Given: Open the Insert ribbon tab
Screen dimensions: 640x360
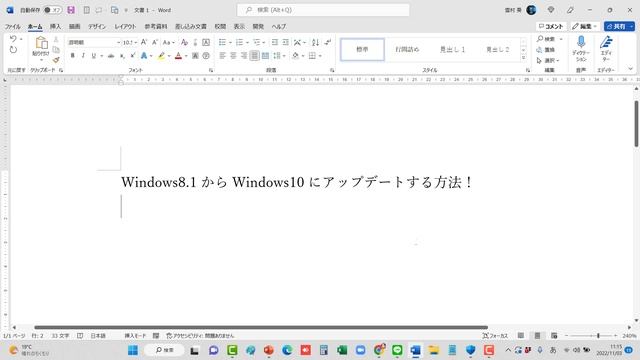Looking at the screenshot, I should click(55, 27).
